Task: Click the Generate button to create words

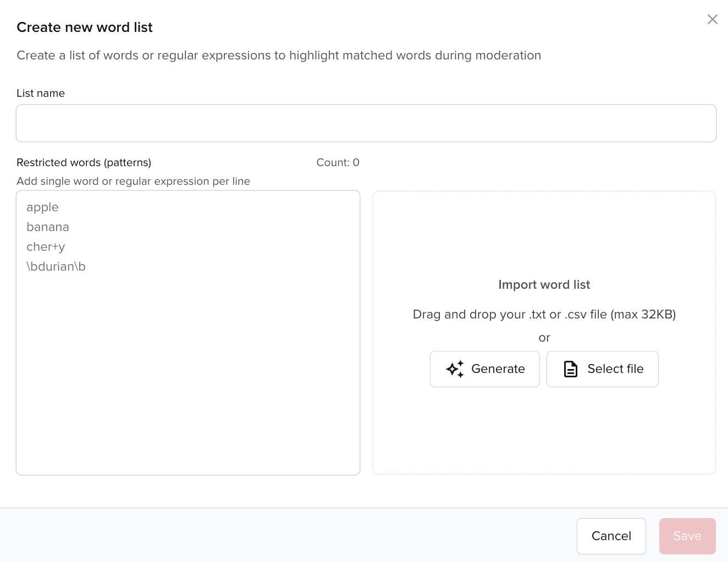Action: 484,369
